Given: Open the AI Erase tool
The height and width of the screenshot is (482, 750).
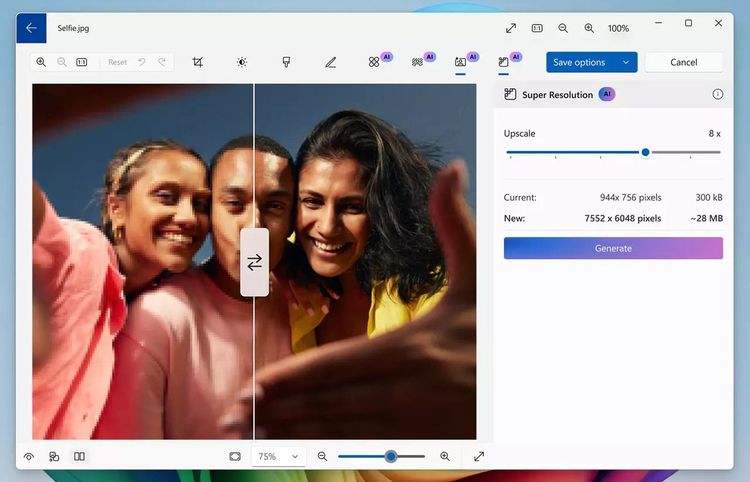Looking at the screenshot, I should tap(374, 62).
